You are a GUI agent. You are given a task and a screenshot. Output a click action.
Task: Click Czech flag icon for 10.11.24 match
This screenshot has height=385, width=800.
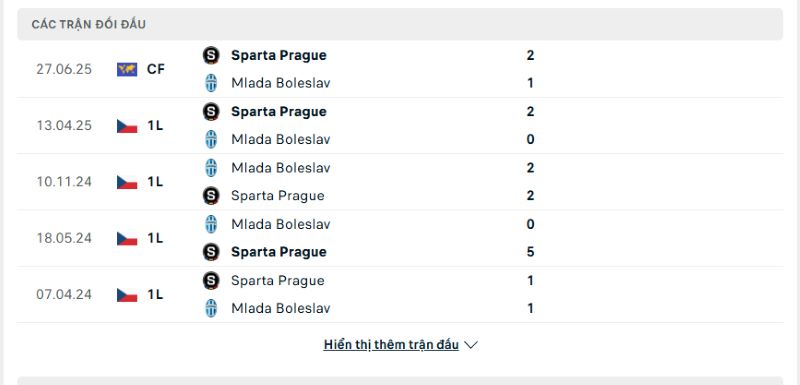tap(127, 182)
